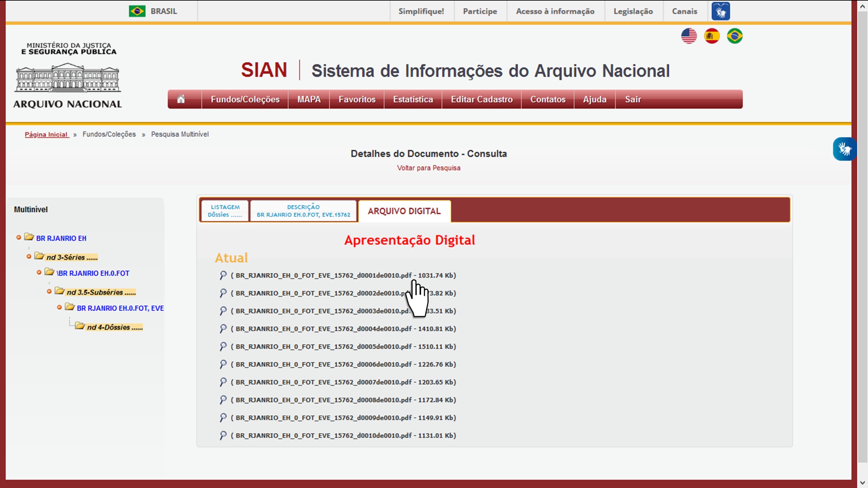
Task: Open the LISTAGEM Dôssies tab
Action: click(x=224, y=210)
